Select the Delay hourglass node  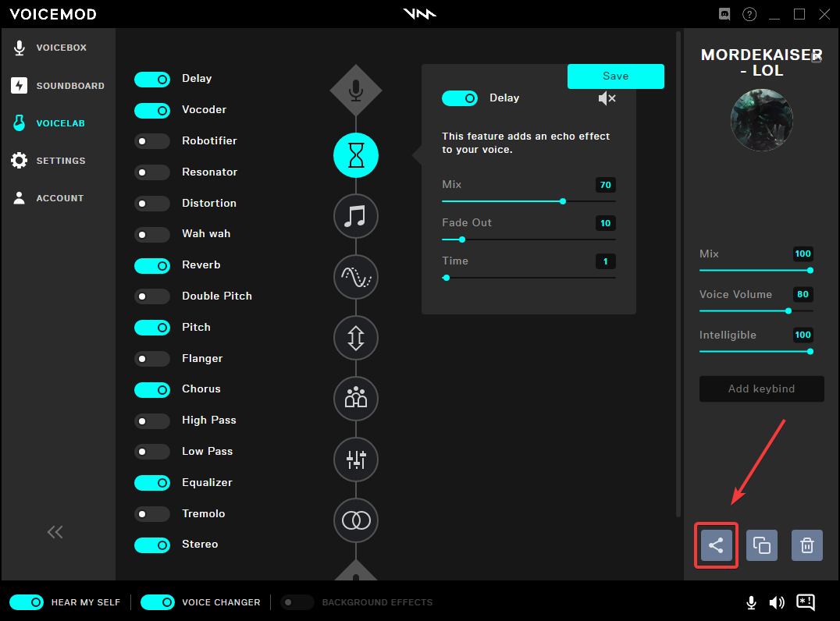[356, 155]
